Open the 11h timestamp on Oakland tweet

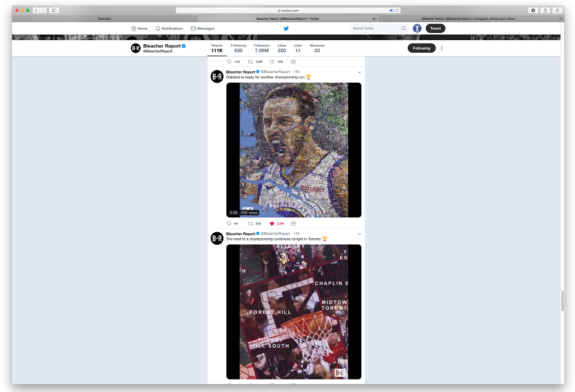tap(296, 72)
